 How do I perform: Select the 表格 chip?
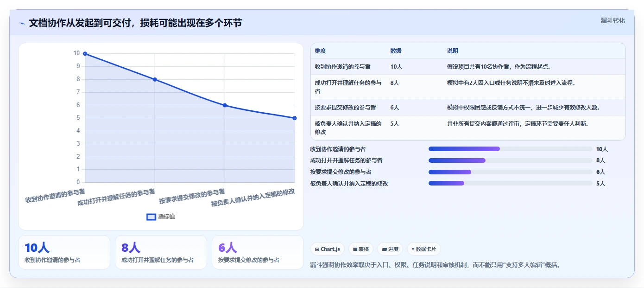(x=361, y=249)
